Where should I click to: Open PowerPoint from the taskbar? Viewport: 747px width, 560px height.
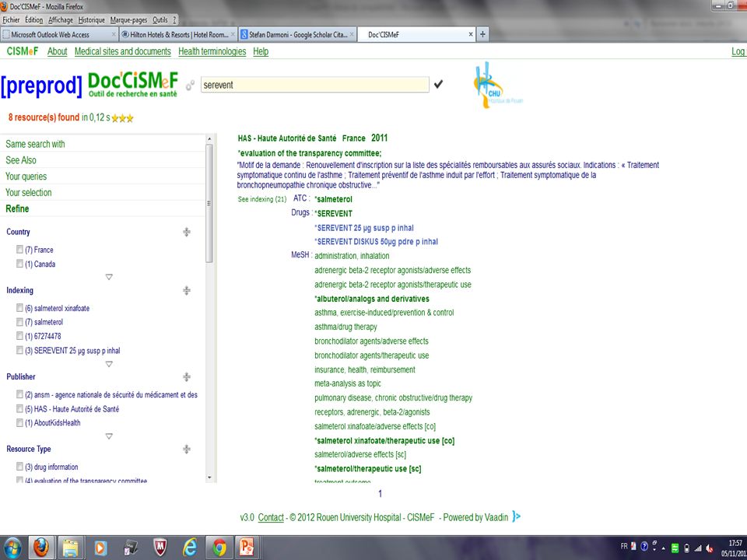247,548
